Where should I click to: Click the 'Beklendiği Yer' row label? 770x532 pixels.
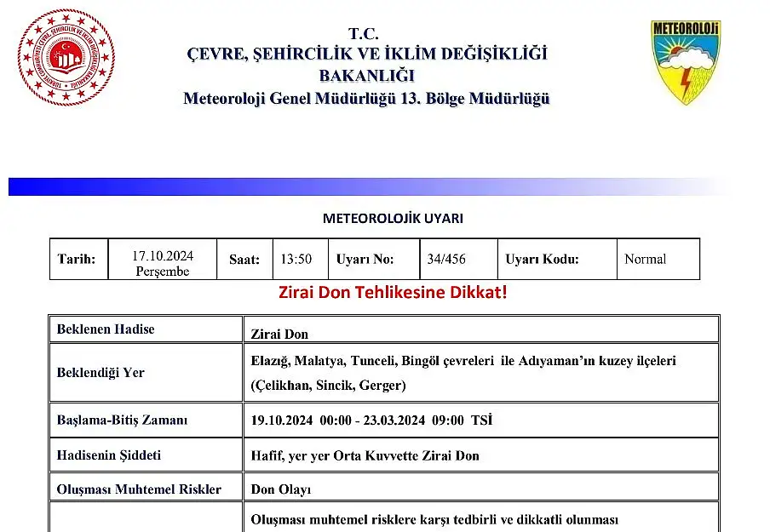(101, 372)
